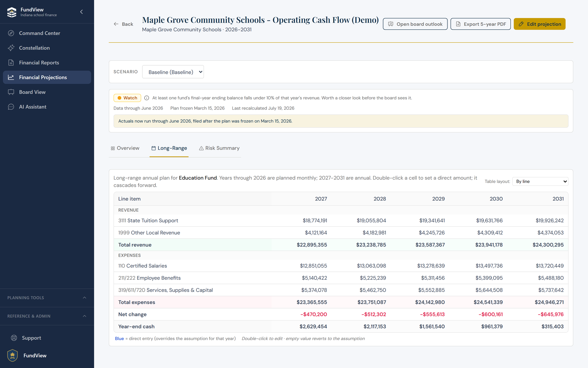588x368 pixels.
Task: Click the Edit projection button
Action: click(540, 24)
